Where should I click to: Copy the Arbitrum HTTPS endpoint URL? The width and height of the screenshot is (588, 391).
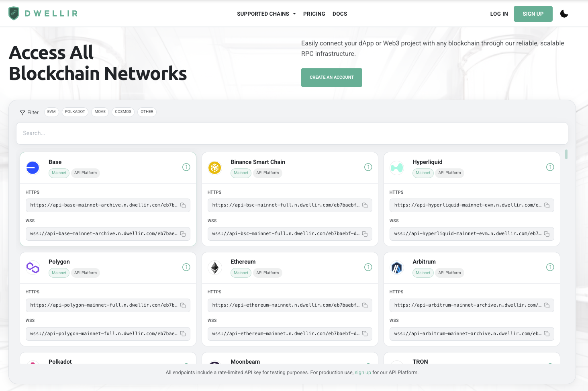[547, 305]
